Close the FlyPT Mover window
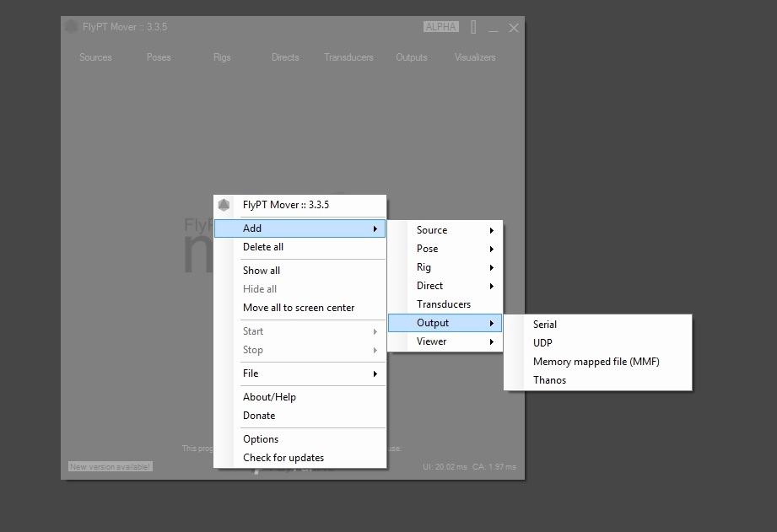 (x=514, y=28)
